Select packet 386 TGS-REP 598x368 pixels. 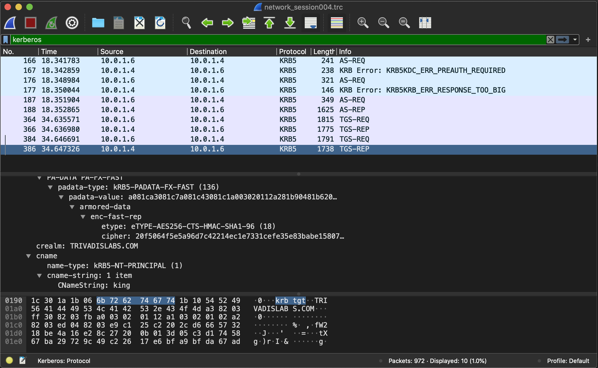click(299, 149)
